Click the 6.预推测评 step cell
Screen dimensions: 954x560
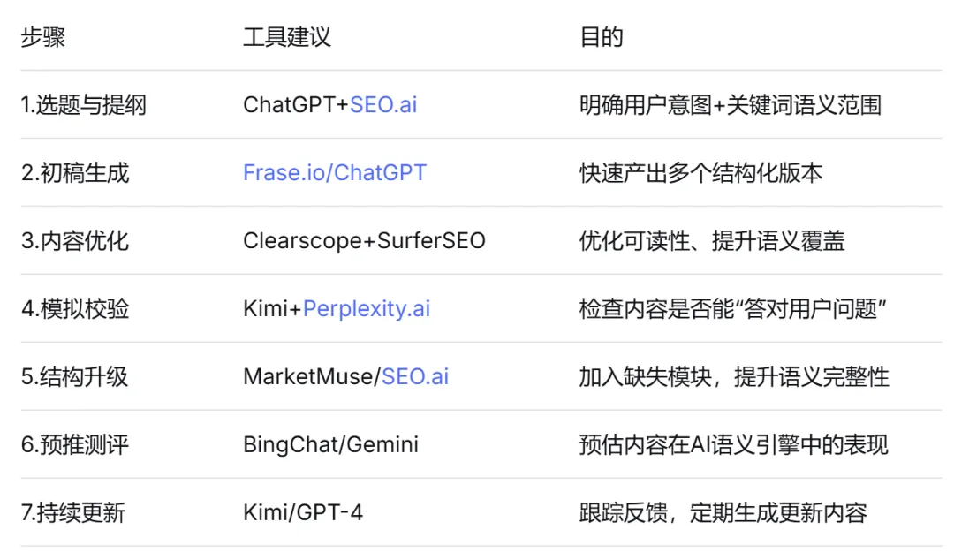[75, 444]
